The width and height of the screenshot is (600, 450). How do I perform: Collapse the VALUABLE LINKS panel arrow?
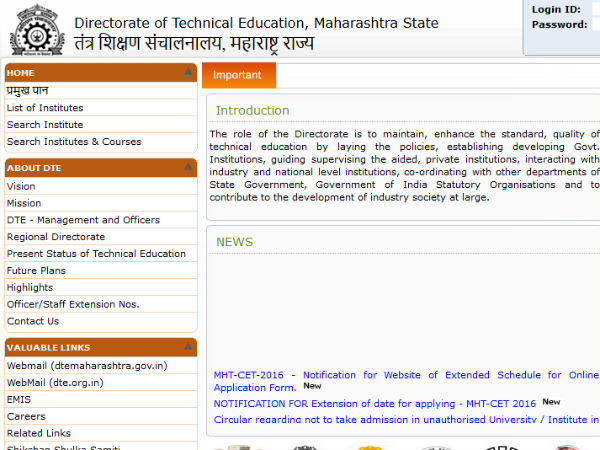point(188,347)
